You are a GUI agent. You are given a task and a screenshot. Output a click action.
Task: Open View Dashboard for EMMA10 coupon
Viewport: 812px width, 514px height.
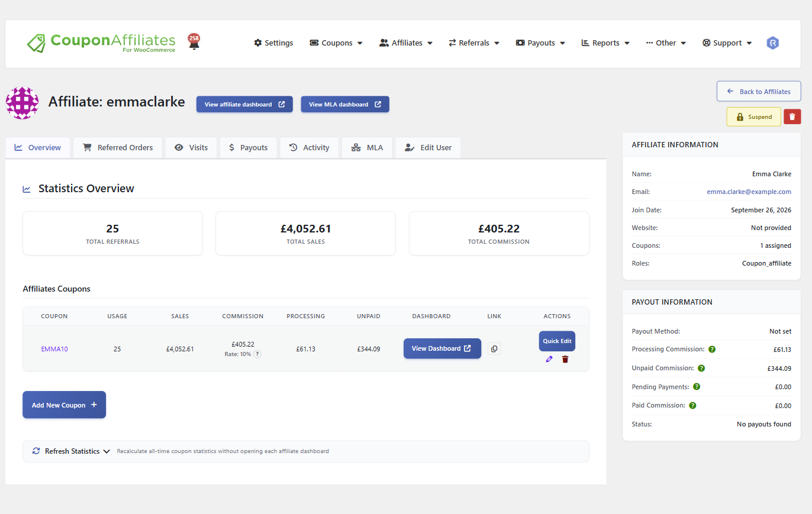point(442,348)
